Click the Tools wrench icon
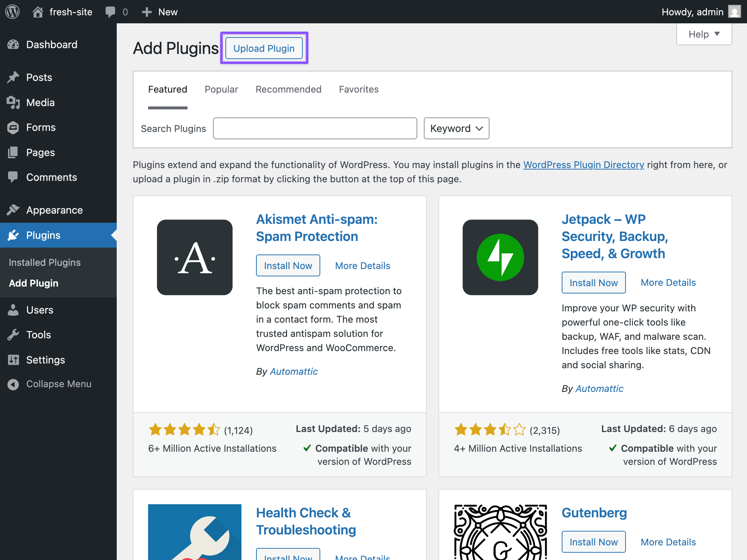 (x=13, y=335)
